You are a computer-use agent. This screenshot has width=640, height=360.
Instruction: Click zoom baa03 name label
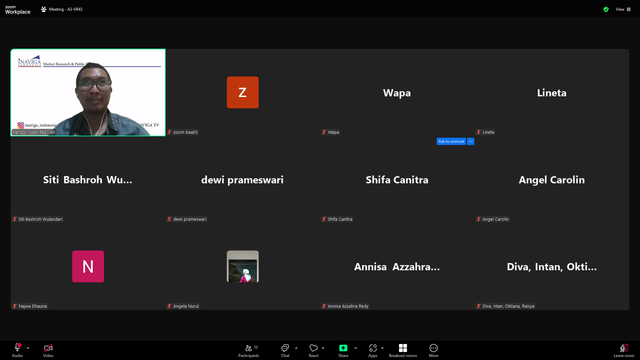coord(182,132)
